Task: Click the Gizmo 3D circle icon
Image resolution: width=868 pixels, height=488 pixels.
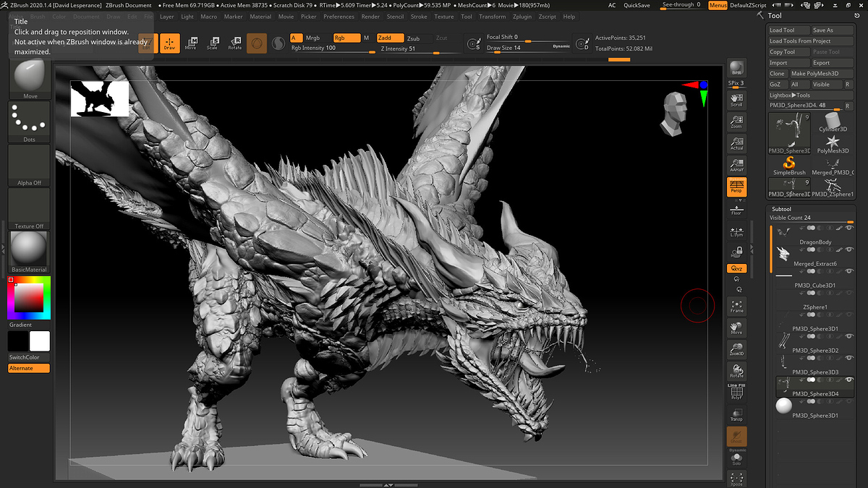Action: (257, 43)
